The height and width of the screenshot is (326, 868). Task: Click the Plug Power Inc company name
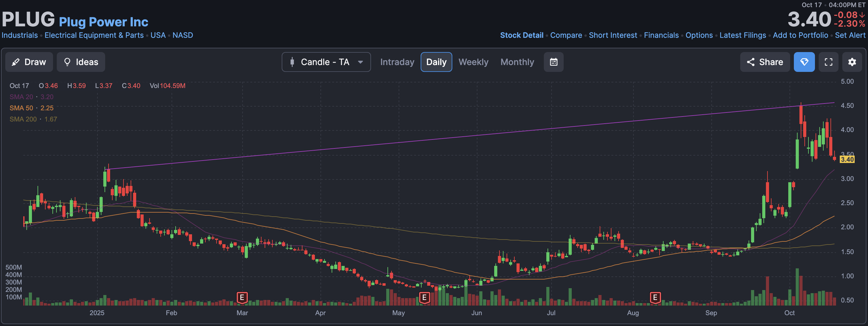(x=103, y=22)
